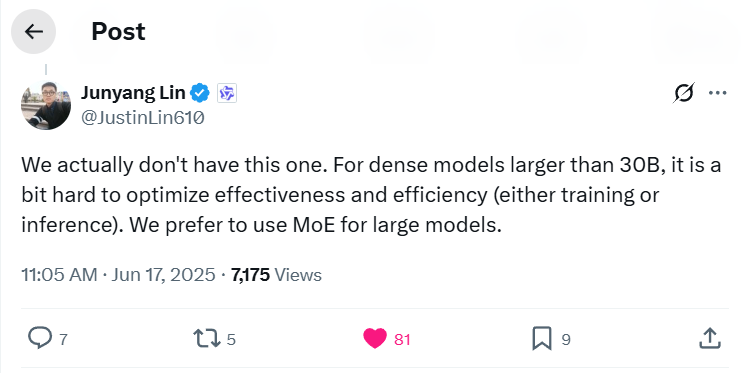Unlike the post with pink heart
This screenshot has height=373, width=743.
click(x=375, y=338)
